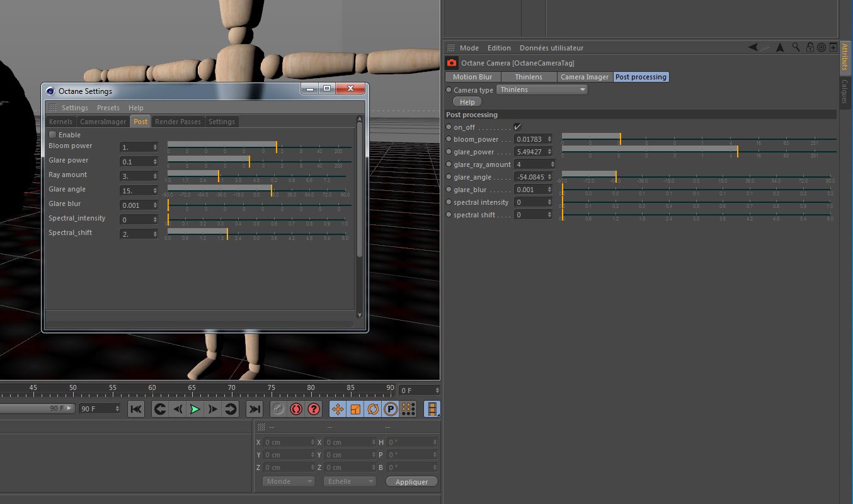Open the Presets menu in Octane Settings
Viewport: 853px width, 504px height.
[108, 108]
